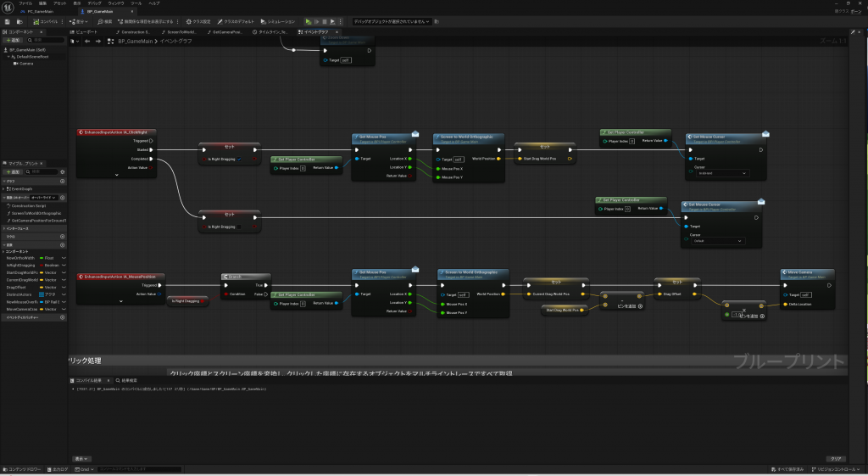Image resolution: width=868 pixels, height=476 pixels.
Task: Click IsRightDragging red Boolean type pill
Action: pyautogui.click(x=42, y=266)
